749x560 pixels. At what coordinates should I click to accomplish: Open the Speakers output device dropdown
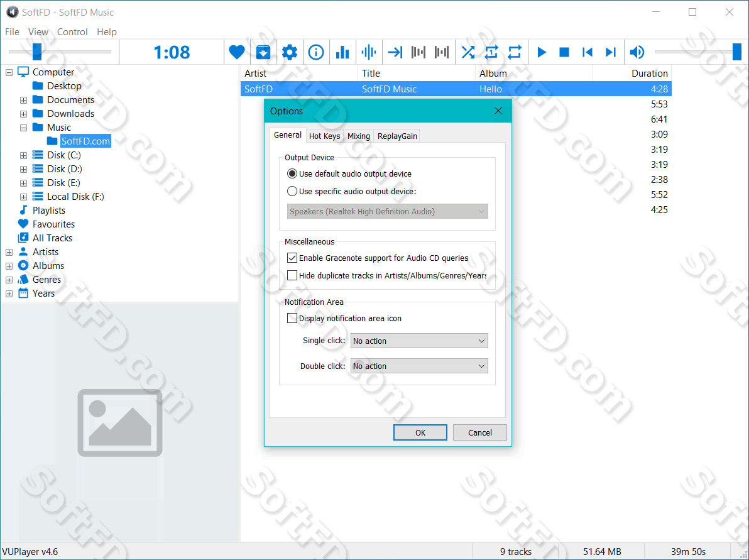coord(388,211)
